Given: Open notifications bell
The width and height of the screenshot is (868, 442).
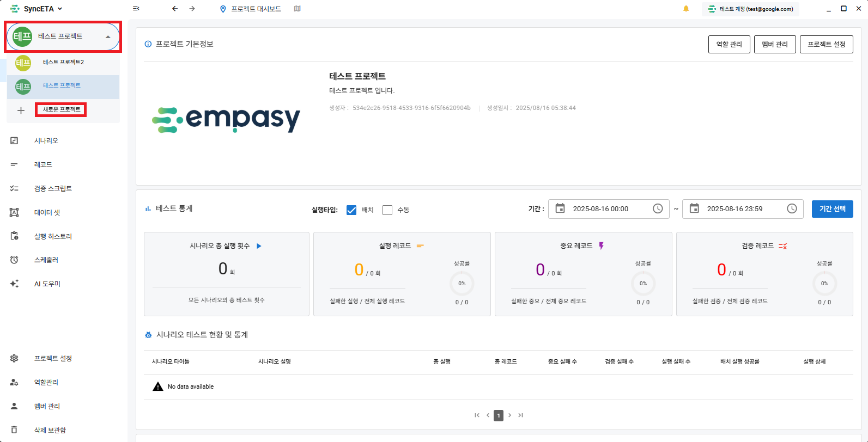Looking at the screenshot, I should coord(686,9).
